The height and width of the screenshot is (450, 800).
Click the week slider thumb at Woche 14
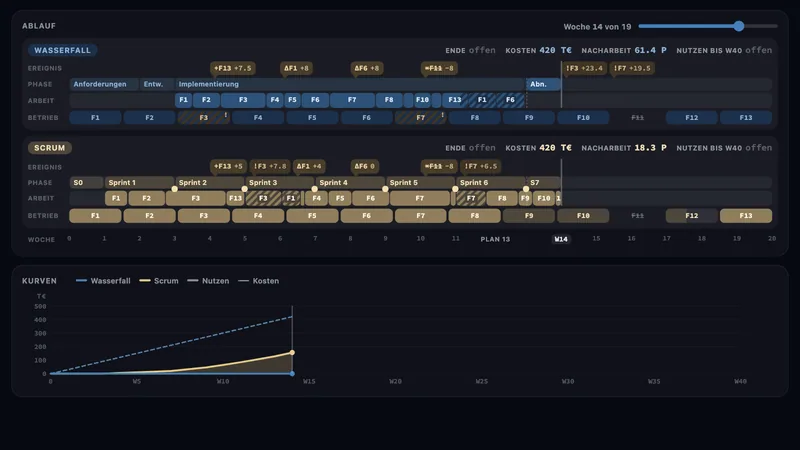[x=739, y=26]
